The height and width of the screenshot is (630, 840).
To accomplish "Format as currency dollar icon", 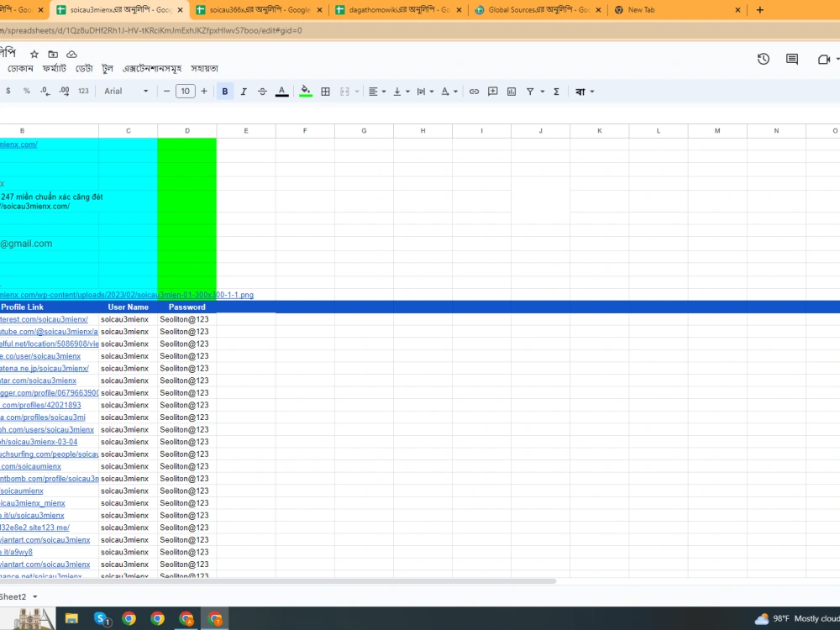I will click(8, 91).
